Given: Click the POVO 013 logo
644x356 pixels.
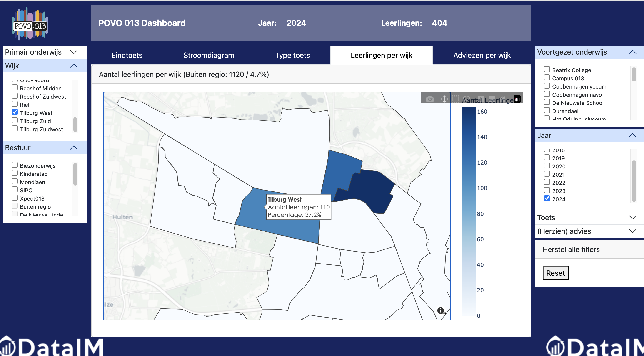Looking at the screenshot, I should tap(30, 24).
